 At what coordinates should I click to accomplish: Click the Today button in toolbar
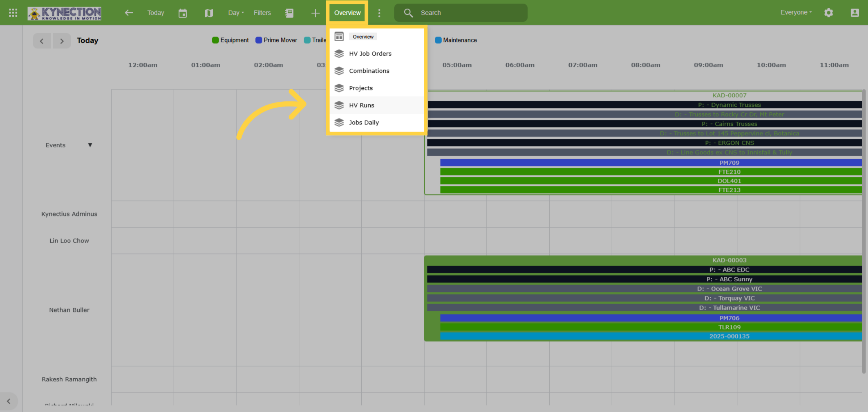pyautogui.click(x=156, y=13)
